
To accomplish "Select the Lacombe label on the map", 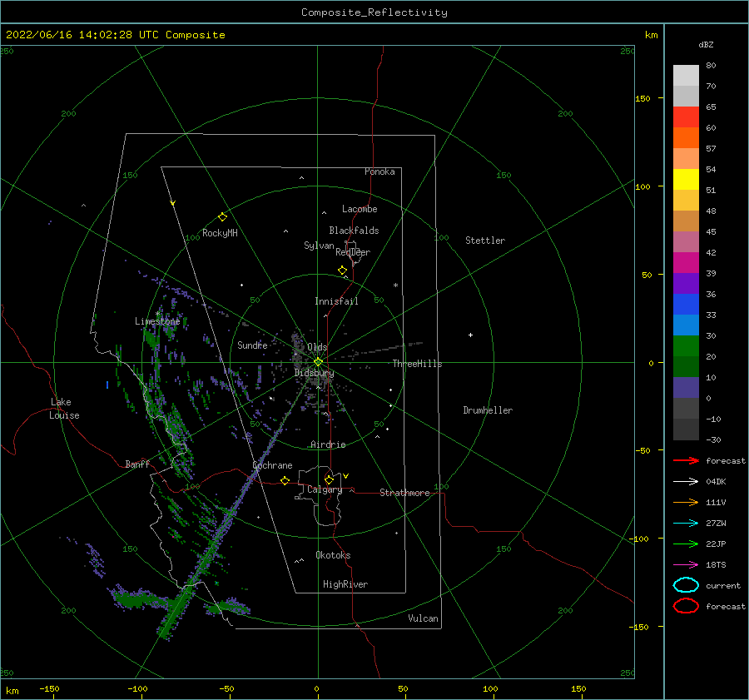I will (x=360, y=209).
